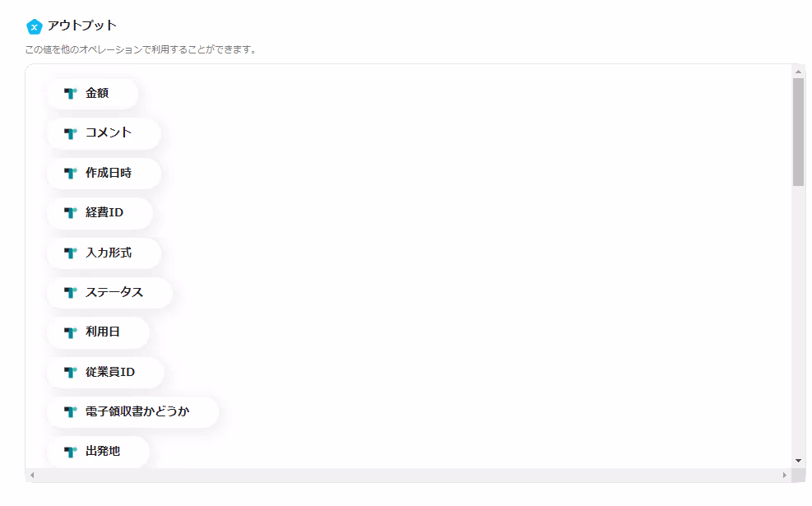Click the vertical scrollbar thumb

(799, 132)
